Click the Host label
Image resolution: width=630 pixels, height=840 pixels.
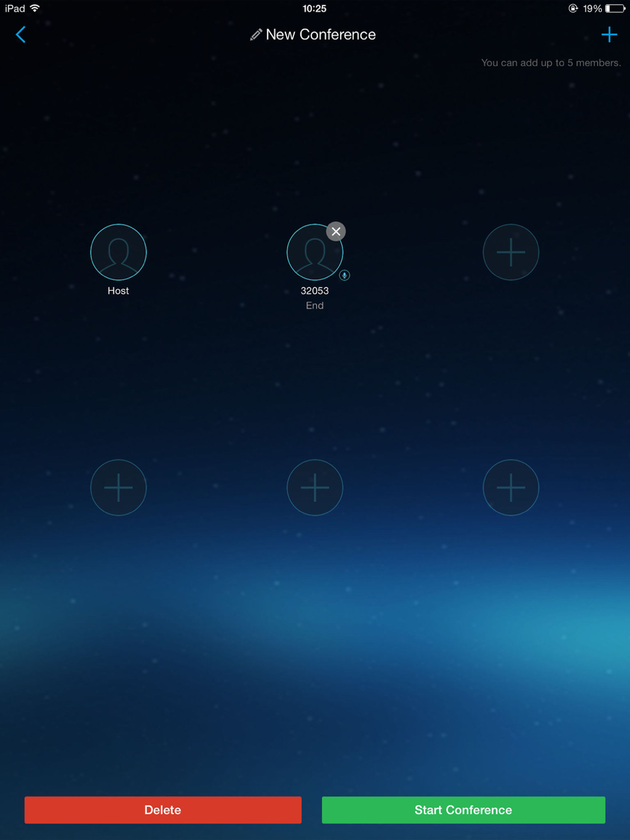[x=118, y=291]
